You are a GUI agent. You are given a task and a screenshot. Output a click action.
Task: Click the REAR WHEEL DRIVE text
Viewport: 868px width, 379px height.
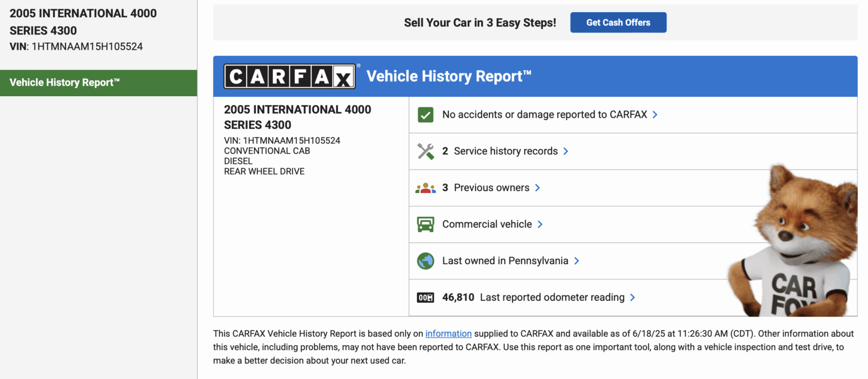point(264,172)
